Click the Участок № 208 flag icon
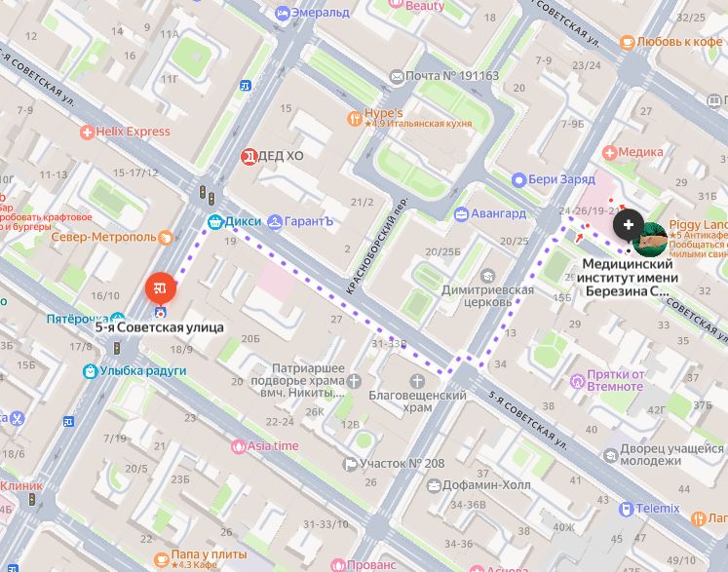728x572 pixels. (x=350, y=464)
